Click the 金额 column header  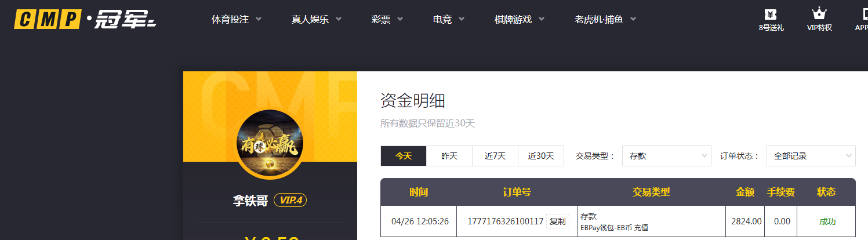(745, 192)
